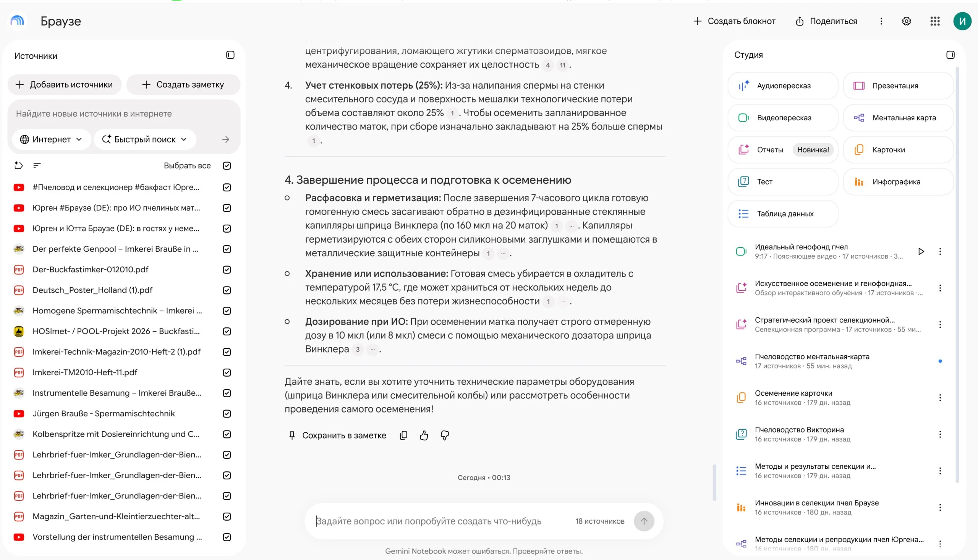Expand the Интернет source dropdown
This screenshot has width=978, height=560.
coord(51,139)
